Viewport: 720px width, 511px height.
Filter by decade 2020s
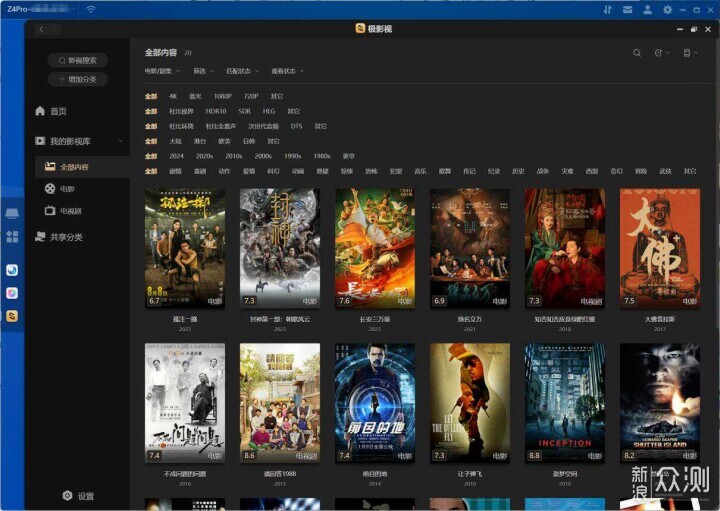(204, 156)
